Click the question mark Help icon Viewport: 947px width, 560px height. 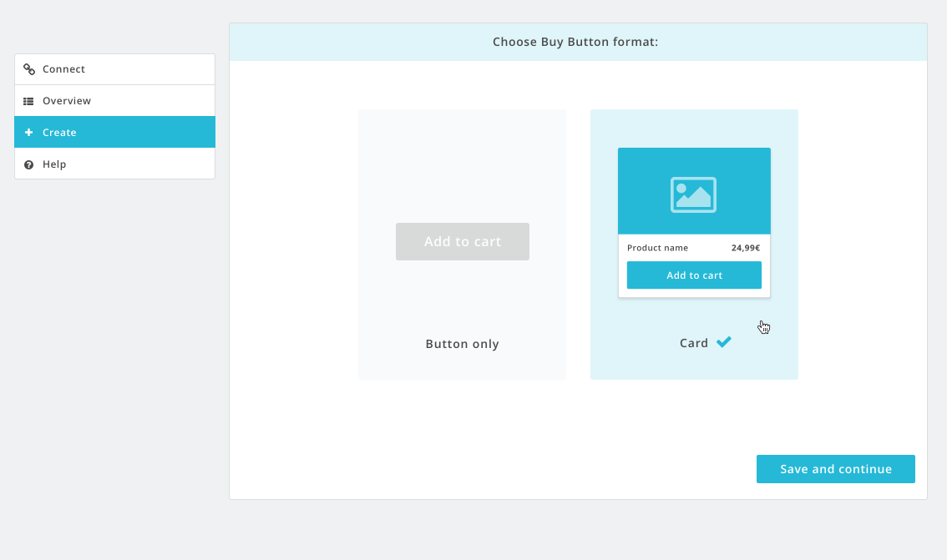coord(29,164)
